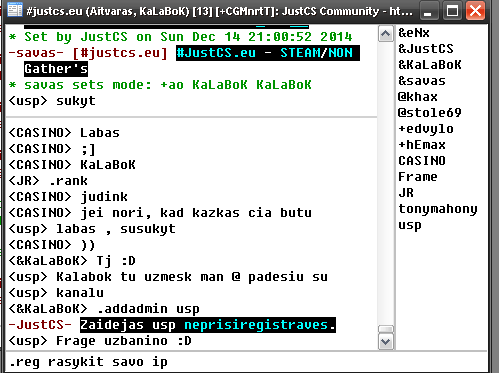Select Frame in the nick list
Image resolution: width=499 pixels, height=379 pixels.
[x=418, y=177]
